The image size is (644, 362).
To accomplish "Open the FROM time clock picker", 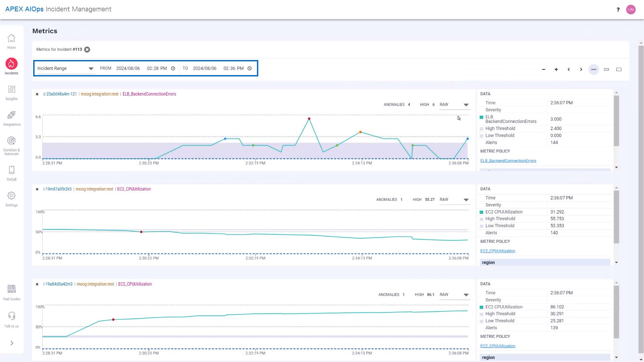I will click(173, 68).
